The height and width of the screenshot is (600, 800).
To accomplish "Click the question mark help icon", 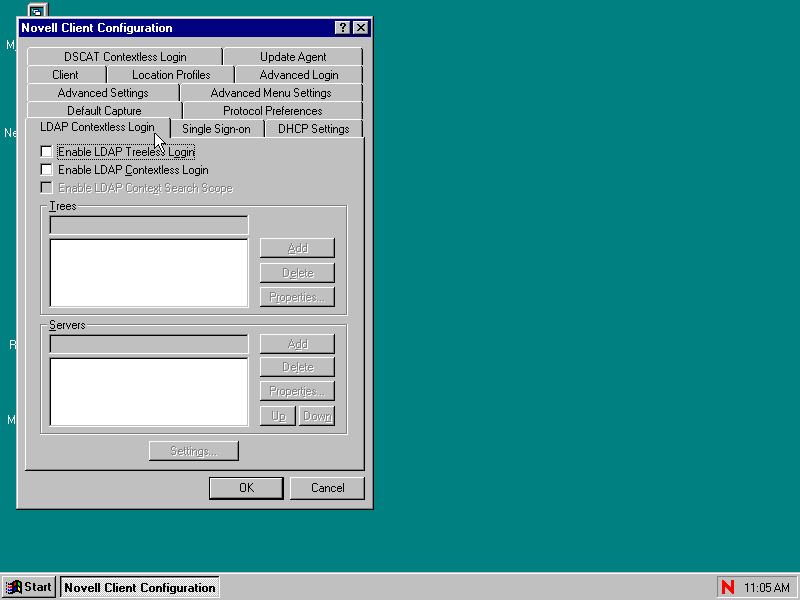I will tap(342, 28).
